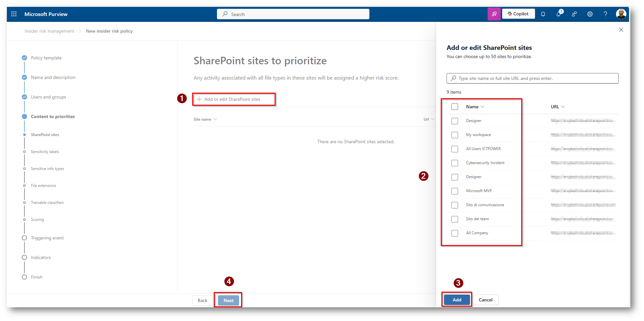Click the Microsoft Purview search box
The image size is (644, 321).
point(293,14)
